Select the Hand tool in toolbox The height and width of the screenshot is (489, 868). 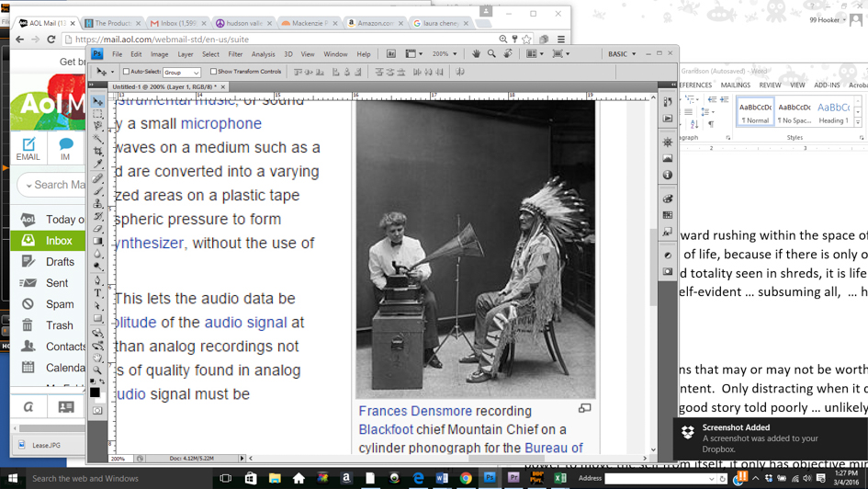pos(97,358)
